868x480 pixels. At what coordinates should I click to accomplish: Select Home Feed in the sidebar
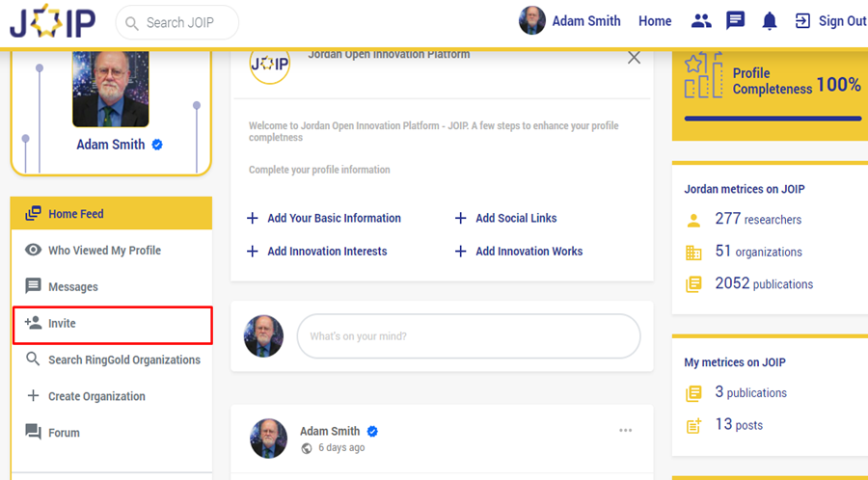pyautogui.click(x=76, y=214)
